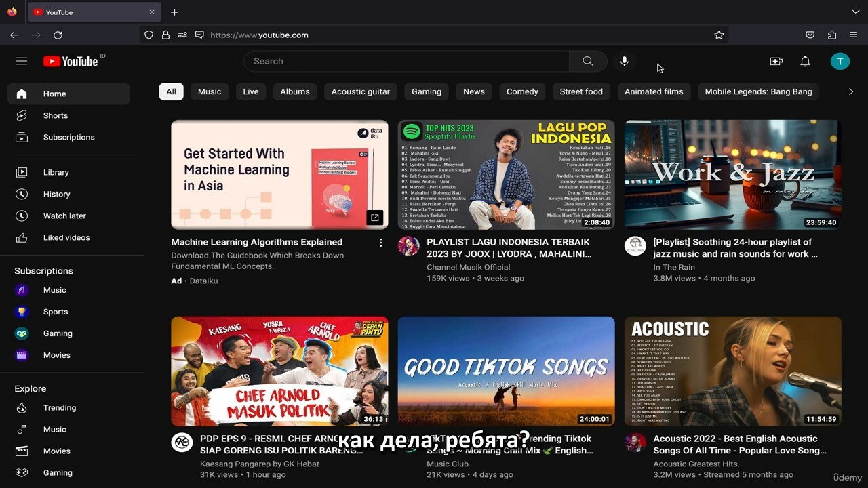868x488 pixels.
Task: Select the Music filter chip
Action: [210, 91]
